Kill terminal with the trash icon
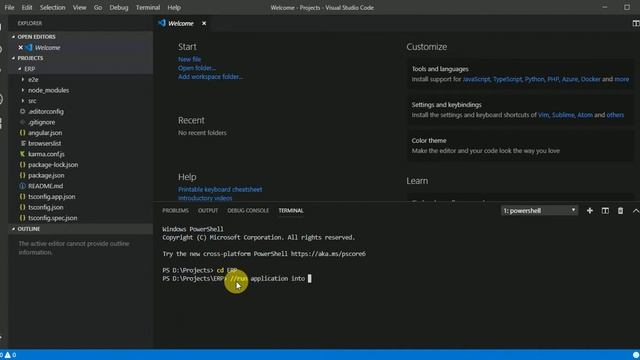 [620, 211]
